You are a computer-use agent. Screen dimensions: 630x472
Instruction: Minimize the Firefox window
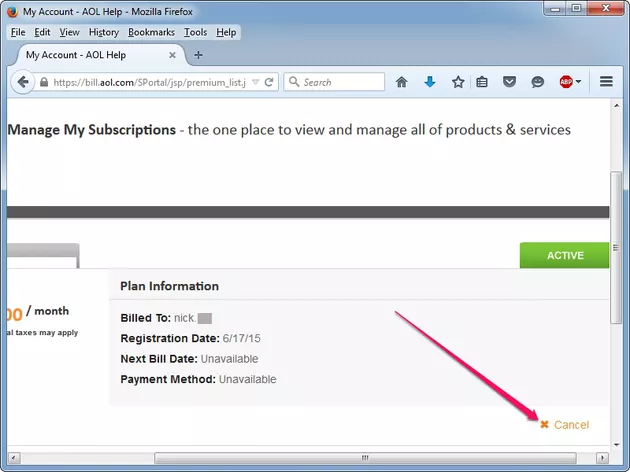pos(555,8)
